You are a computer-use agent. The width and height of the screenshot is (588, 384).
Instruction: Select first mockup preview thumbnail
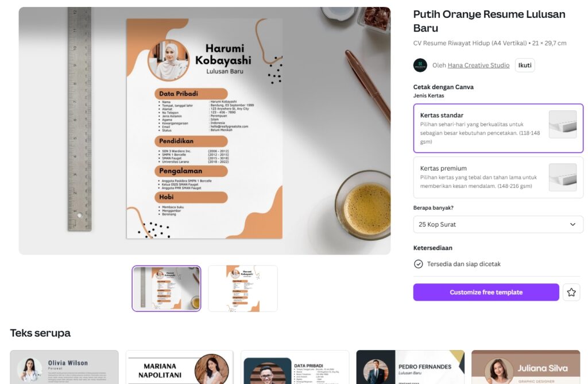[166, 288]
